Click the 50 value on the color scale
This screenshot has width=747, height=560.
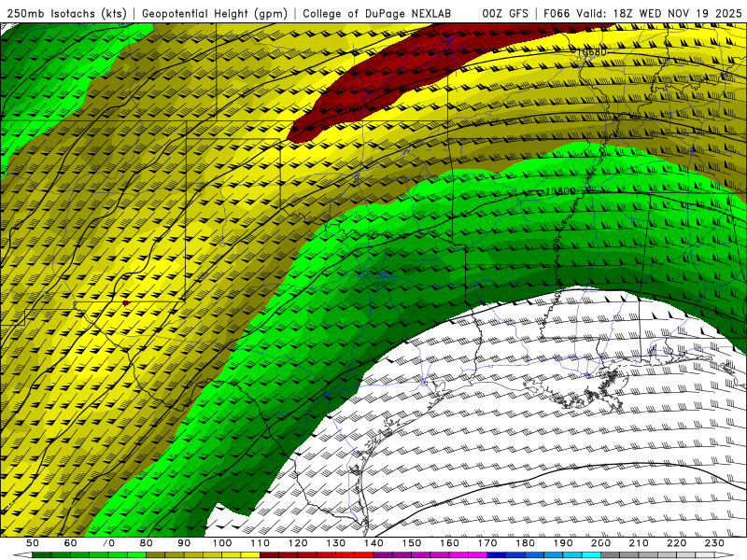[x=33, y=543]
